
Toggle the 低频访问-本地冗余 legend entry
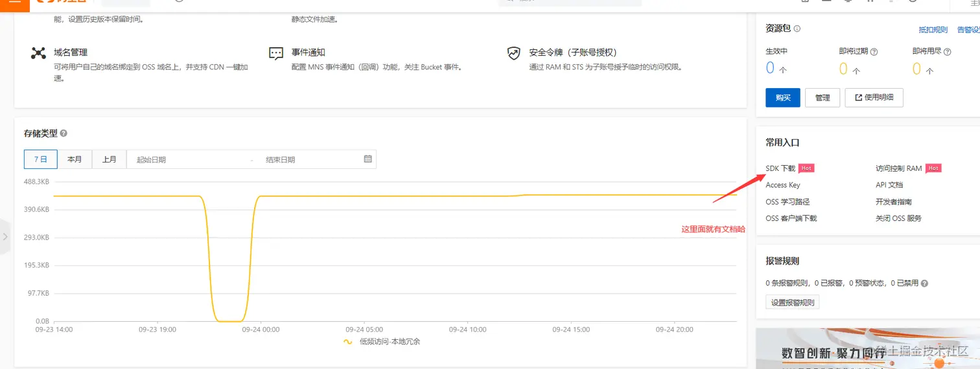(x=382, y=341)
